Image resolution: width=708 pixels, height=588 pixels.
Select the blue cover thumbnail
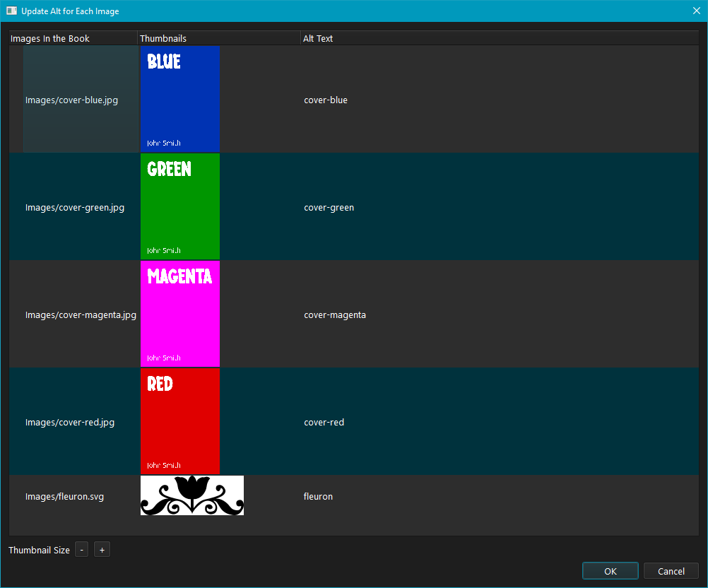coord(180,99)
